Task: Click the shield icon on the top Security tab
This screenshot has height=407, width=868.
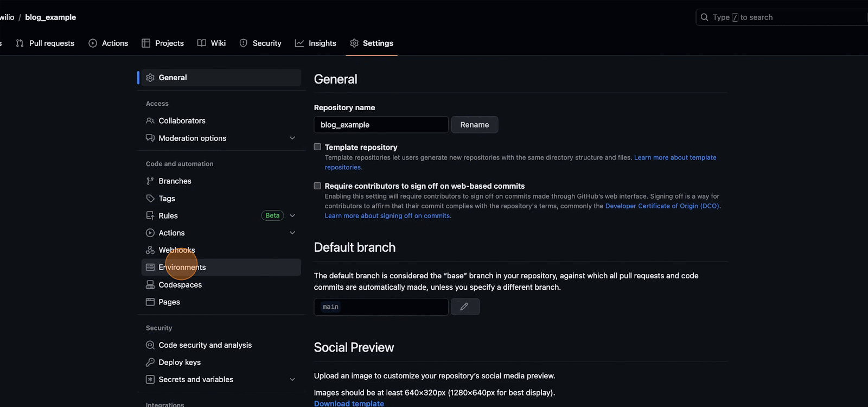Action: [x=244, y=43]
